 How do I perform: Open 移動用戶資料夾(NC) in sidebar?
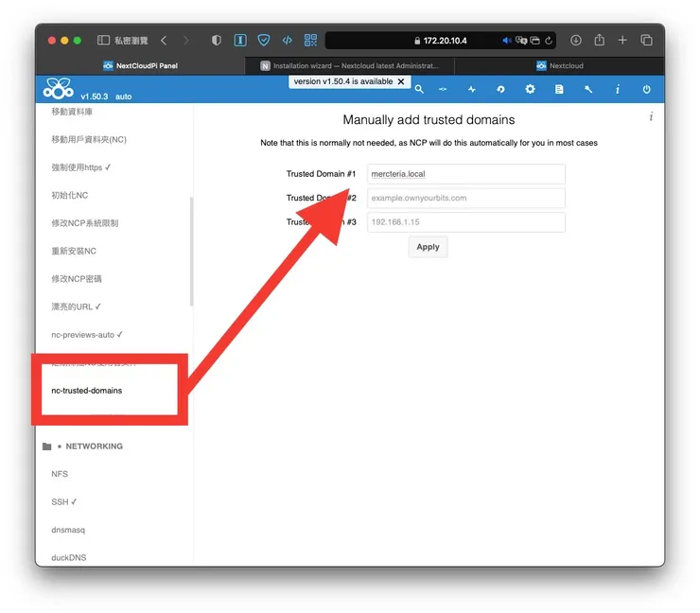89,140
